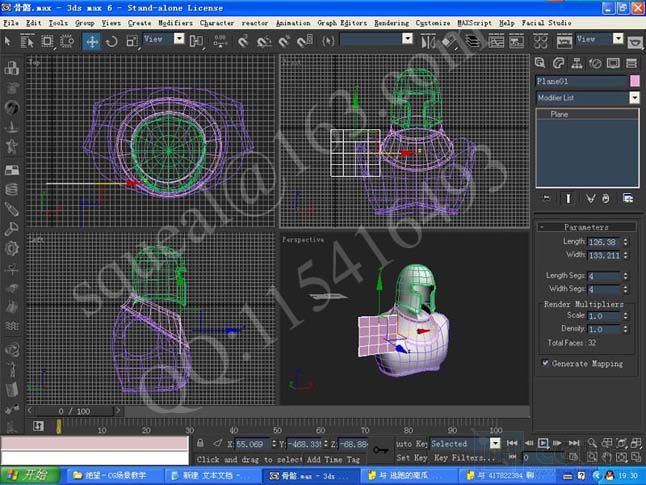The height and width of the screenshot is (485, 646).
Task: Collapse the Parameters rollout
Action: [586, 227]
